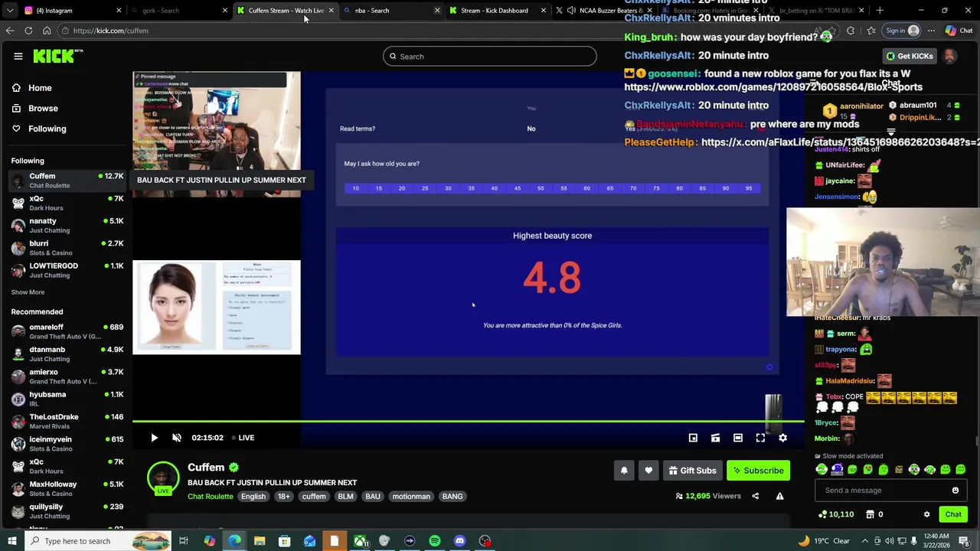This screenshot has width=980, height=551.
Task: Click the English tag
Action: [x=253, y=497]
